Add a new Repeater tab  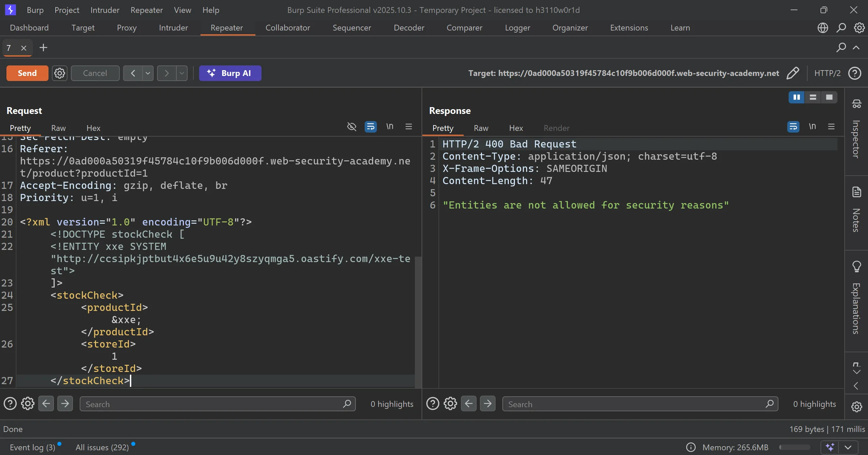tap(43, 48)
